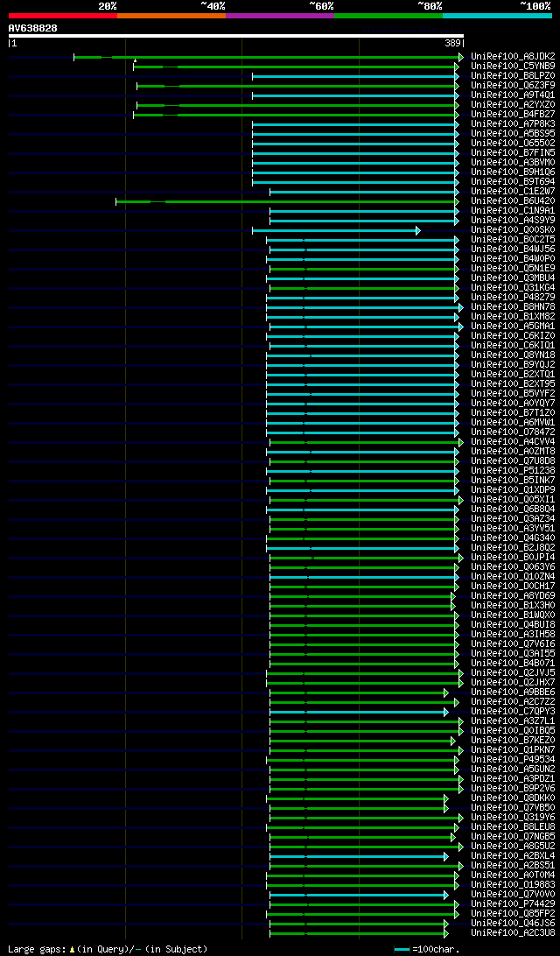Select the UniRef100_Q7V0V0 label
The width and height of the screenshot is (560, 956).
tap(513, 895)
